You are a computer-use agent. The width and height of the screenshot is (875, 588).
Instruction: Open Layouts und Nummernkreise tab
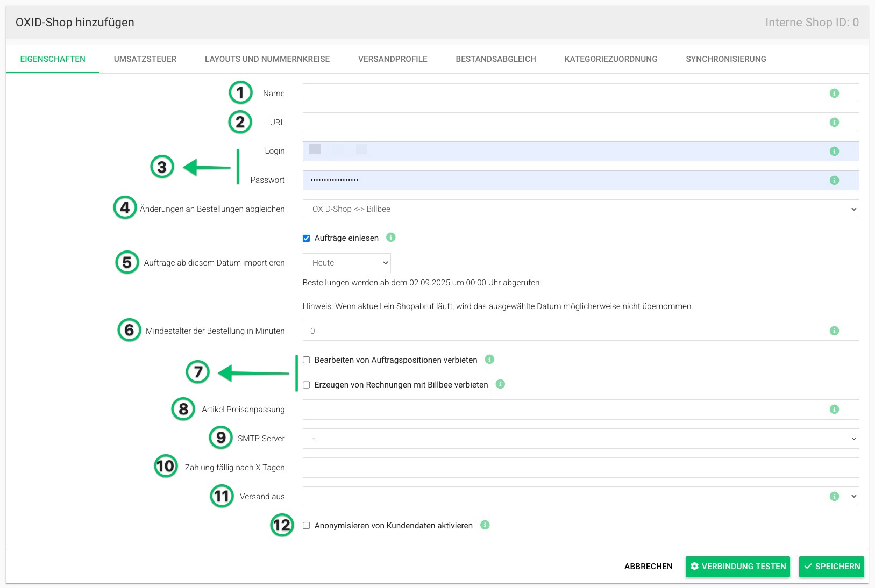[267, 59]
